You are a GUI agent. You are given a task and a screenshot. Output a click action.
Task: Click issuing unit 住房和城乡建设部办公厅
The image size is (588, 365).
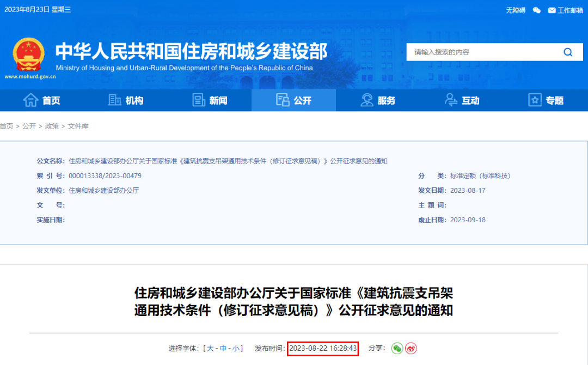pyautogui.click(x=103, y=191)
